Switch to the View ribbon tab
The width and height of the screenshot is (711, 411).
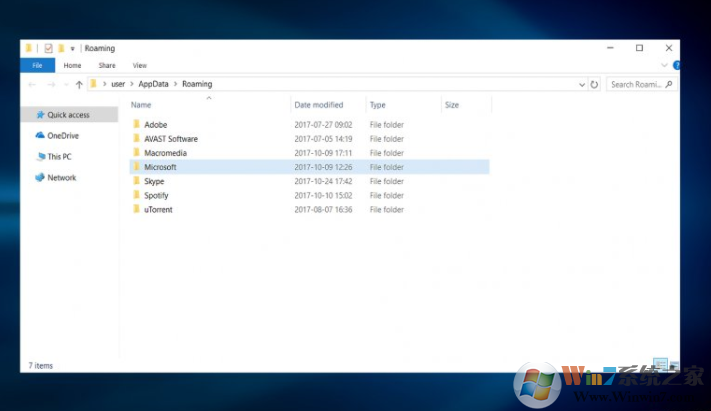pyautogui.click(x=139, y=65)
